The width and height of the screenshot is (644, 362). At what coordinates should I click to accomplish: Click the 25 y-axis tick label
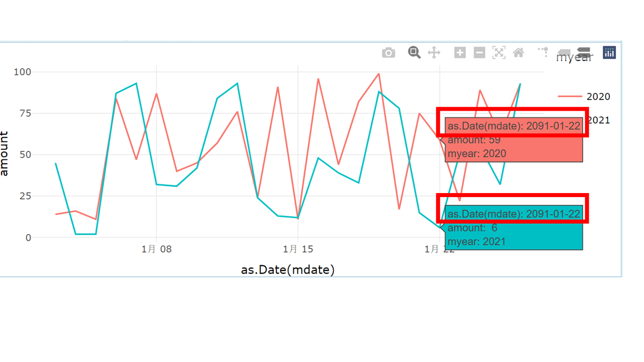tap(25, 196)
